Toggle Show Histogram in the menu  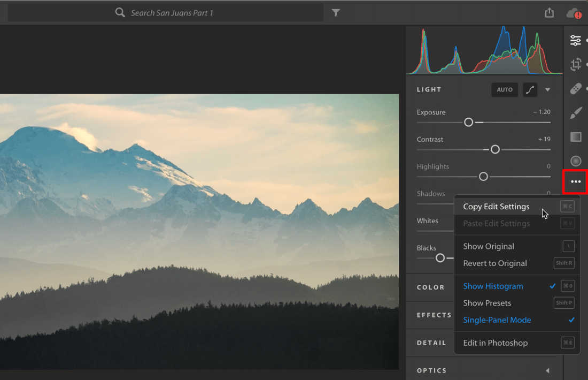pos(493,286)
